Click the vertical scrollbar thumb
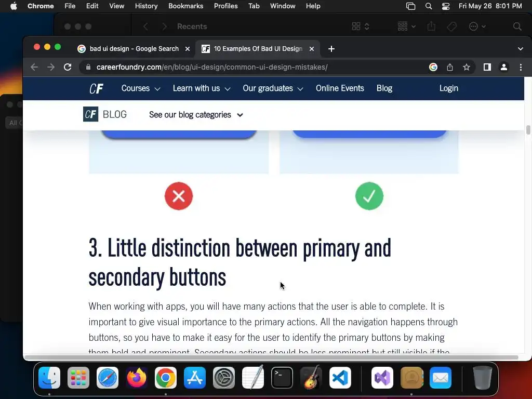Screen dimensions: 532x399 click(x=528, y=129)
